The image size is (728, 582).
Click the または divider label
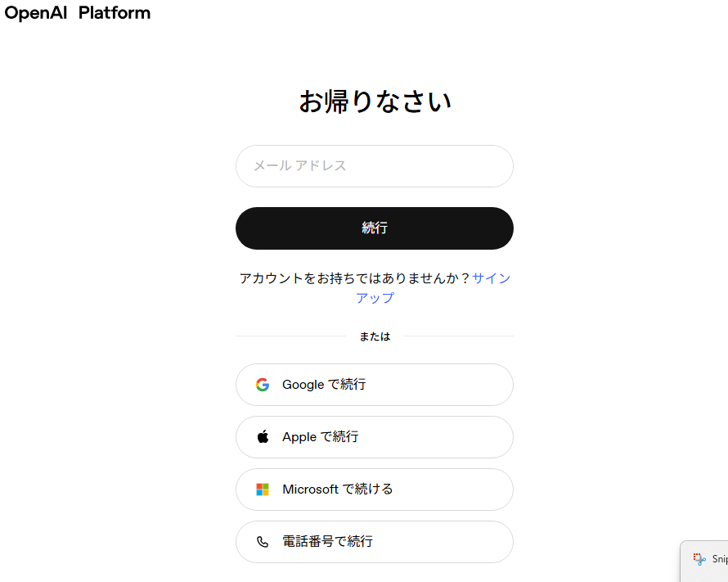pyautogui.click(x=375, y=336)
